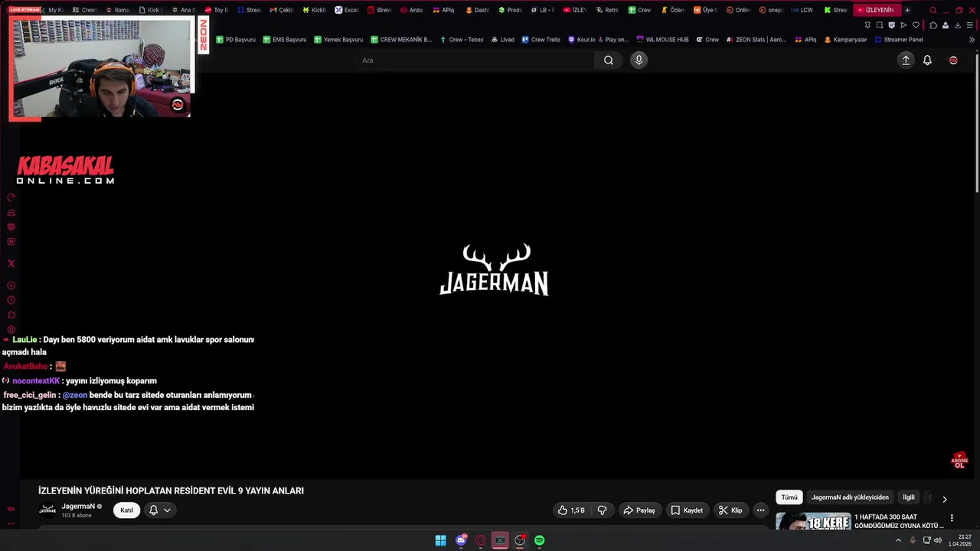
Task: Activate voice search microphone icon
Action: click(x=639, y=60)
